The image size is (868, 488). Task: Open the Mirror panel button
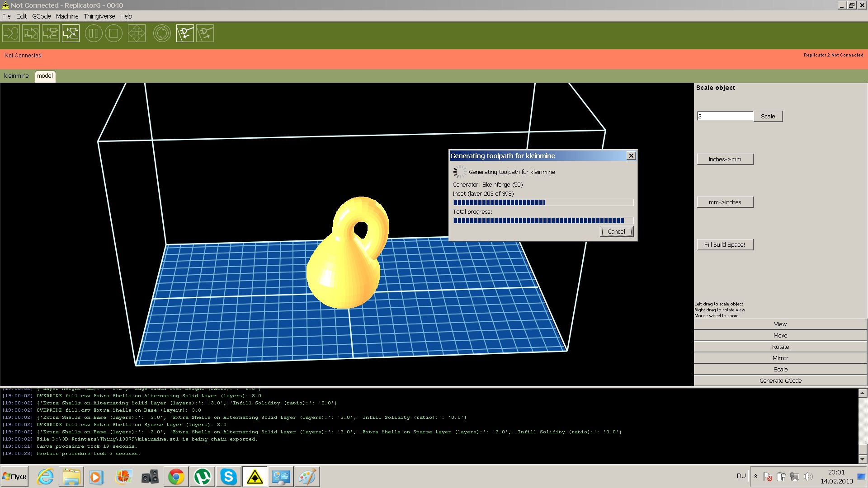[x=780, y=358]
